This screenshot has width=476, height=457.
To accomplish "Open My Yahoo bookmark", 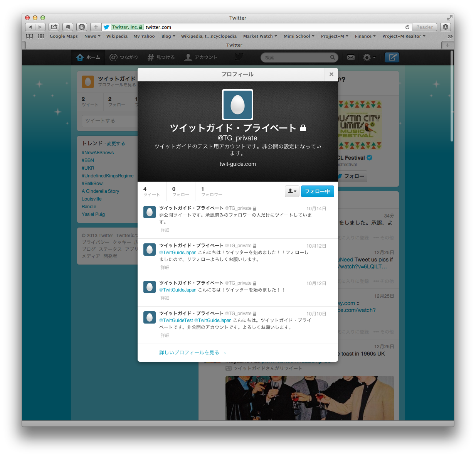I will (144, 36).
